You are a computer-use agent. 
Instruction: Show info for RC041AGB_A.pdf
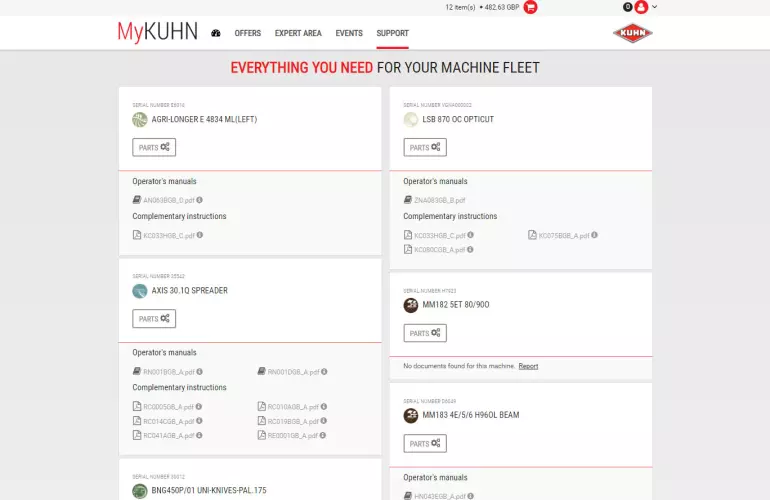tap(199, 435)
